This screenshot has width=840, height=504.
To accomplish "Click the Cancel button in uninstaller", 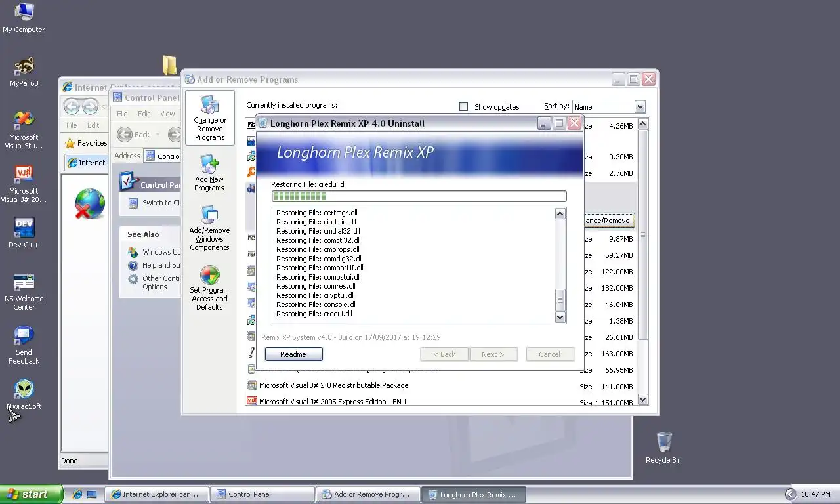I will tap(550, 354).
